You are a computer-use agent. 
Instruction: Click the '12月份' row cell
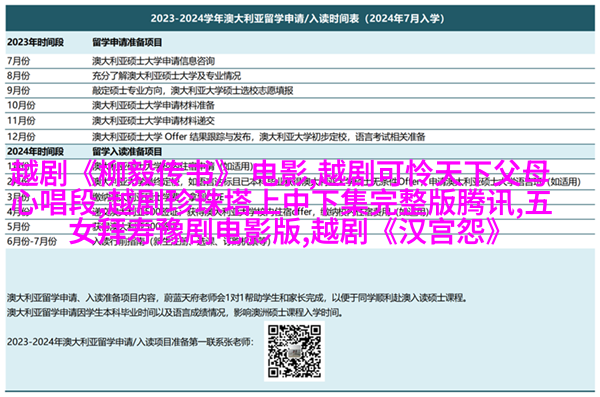(x=21, y=137)
